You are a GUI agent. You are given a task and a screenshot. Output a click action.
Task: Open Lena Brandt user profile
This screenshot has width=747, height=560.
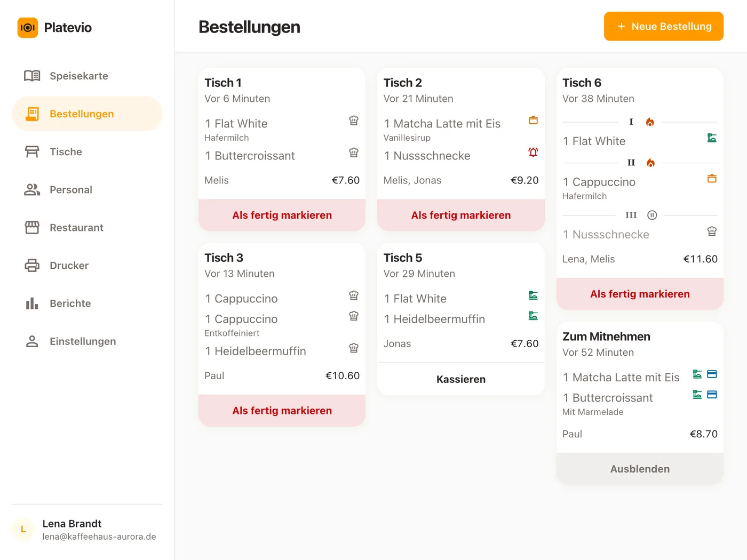coord(87,529)
